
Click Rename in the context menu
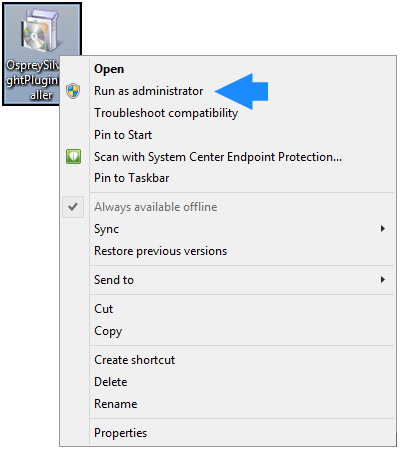coord(116,404)
